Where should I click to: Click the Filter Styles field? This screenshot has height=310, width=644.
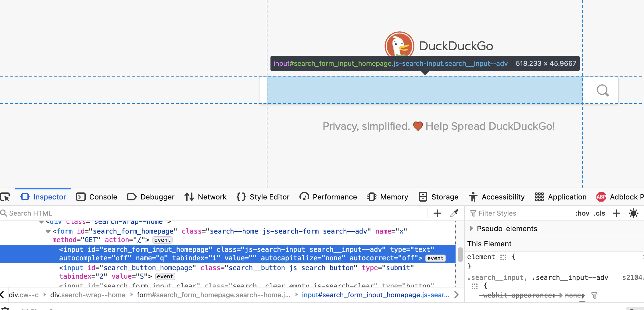pos(518,213)
